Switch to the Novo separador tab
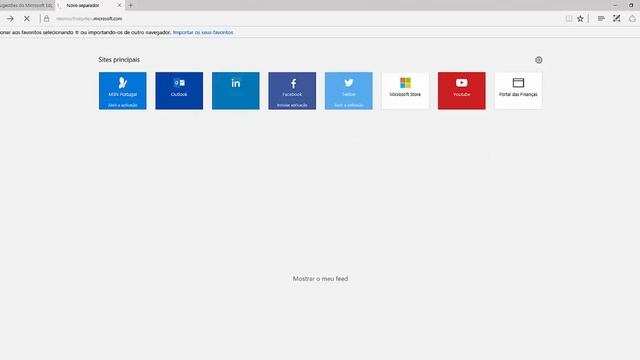The width and height of the screenshot is (640, 360). [x=89, y=5]
